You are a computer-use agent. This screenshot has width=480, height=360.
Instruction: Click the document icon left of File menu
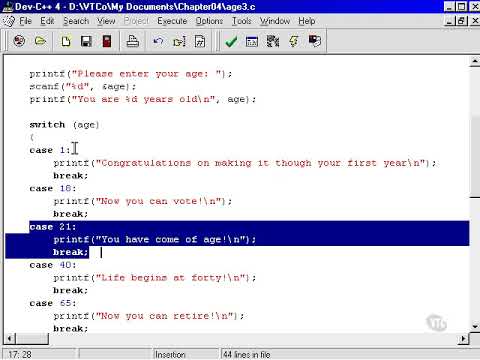point(9,21)
